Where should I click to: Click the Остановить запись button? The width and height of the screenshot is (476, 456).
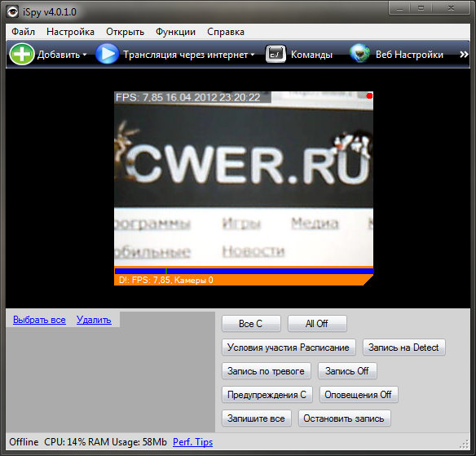pyautogui.click(x=344, y=418)
